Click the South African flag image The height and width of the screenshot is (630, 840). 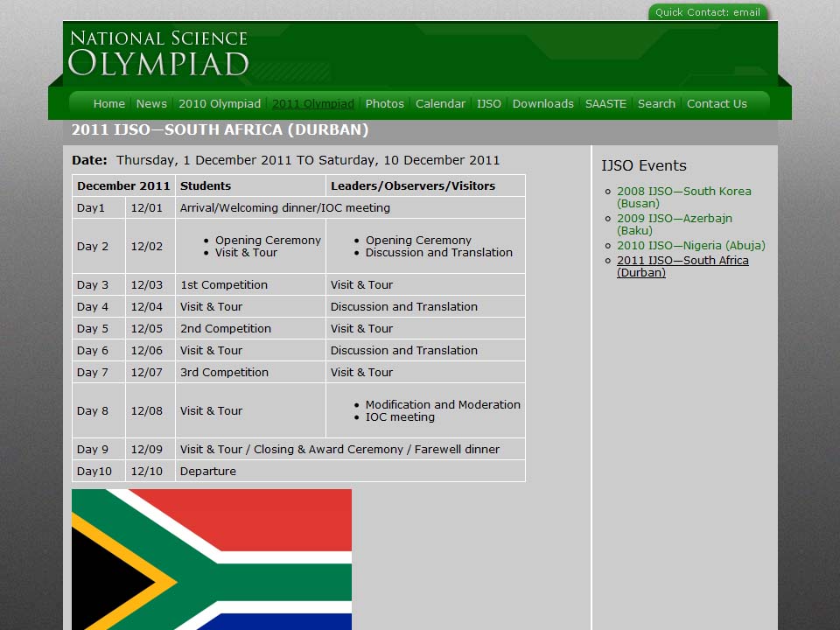click(212, 559)
